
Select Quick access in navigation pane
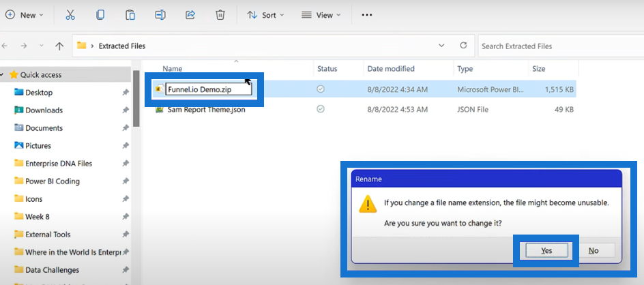coord(41,75)
